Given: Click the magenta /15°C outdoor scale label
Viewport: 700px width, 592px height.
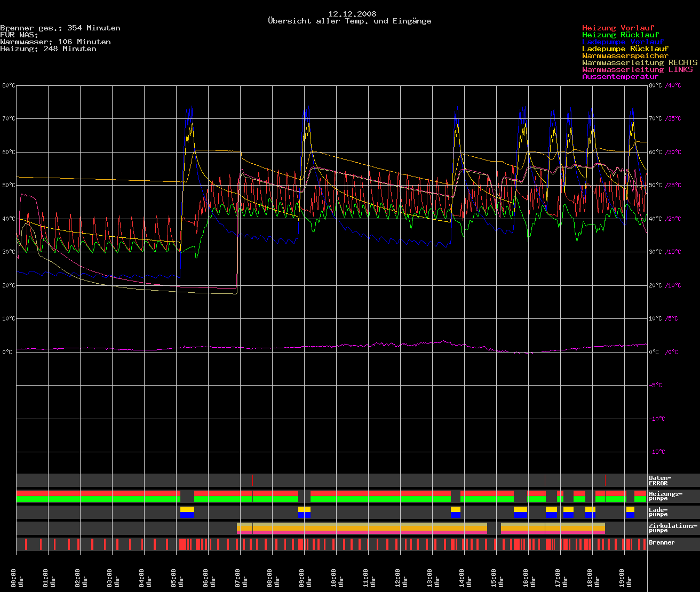Looking at the screenshot, I should coord(673,252).
